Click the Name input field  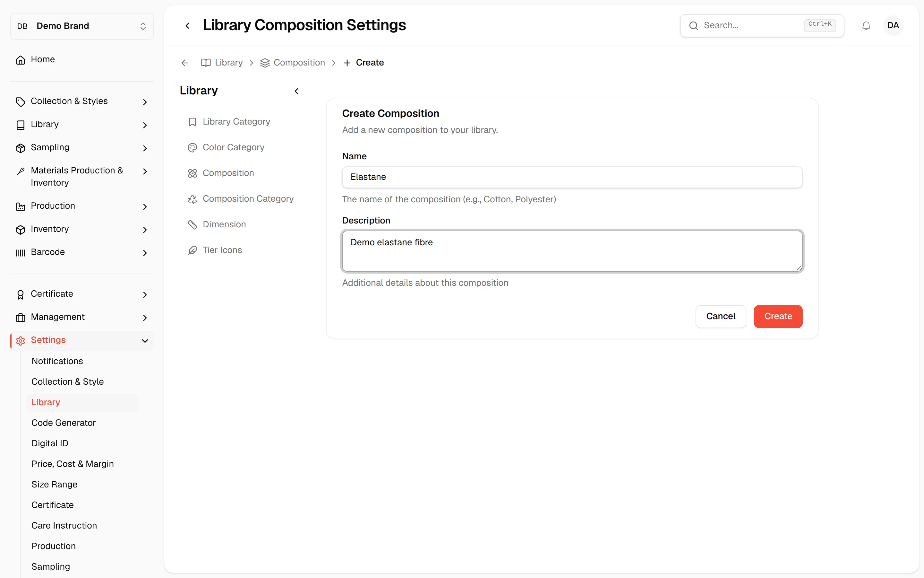tap(572, 177)
